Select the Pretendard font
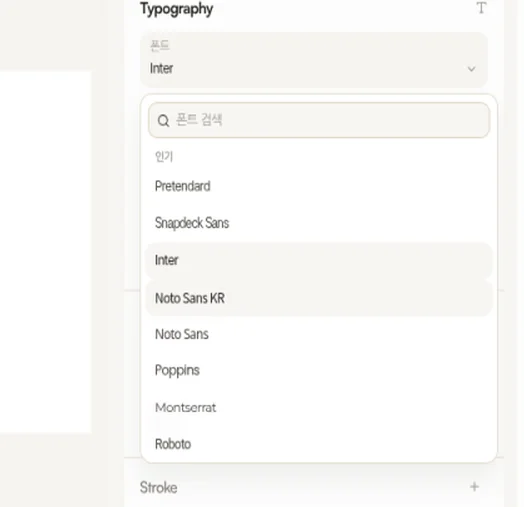524x507 pixels. (319, 186)
